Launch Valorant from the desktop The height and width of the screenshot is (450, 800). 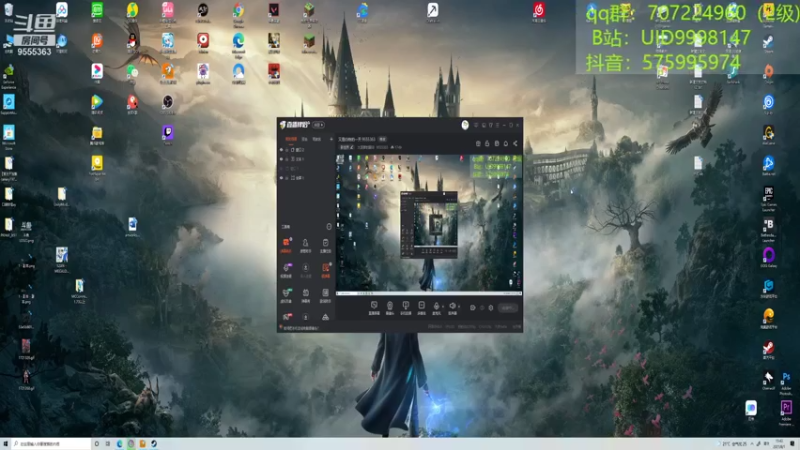pos(274,10)
